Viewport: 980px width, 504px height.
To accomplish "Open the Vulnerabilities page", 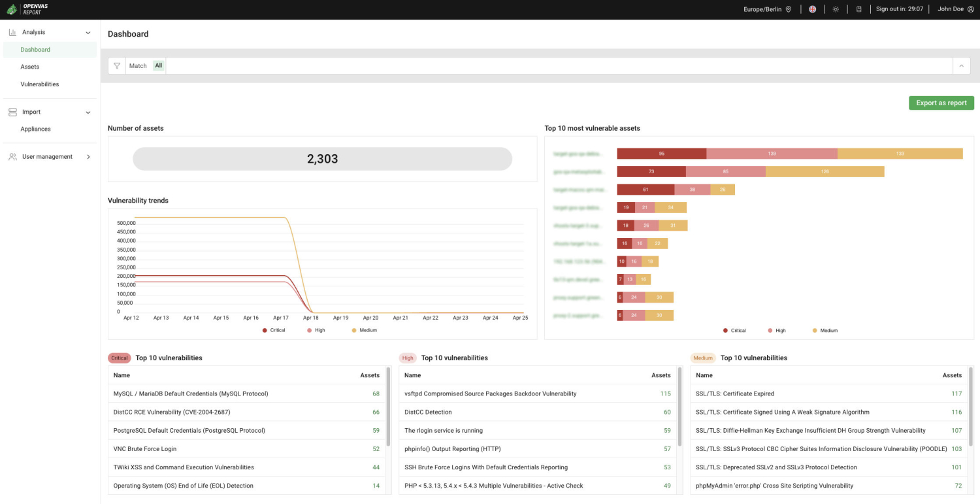I will (39, 84).
